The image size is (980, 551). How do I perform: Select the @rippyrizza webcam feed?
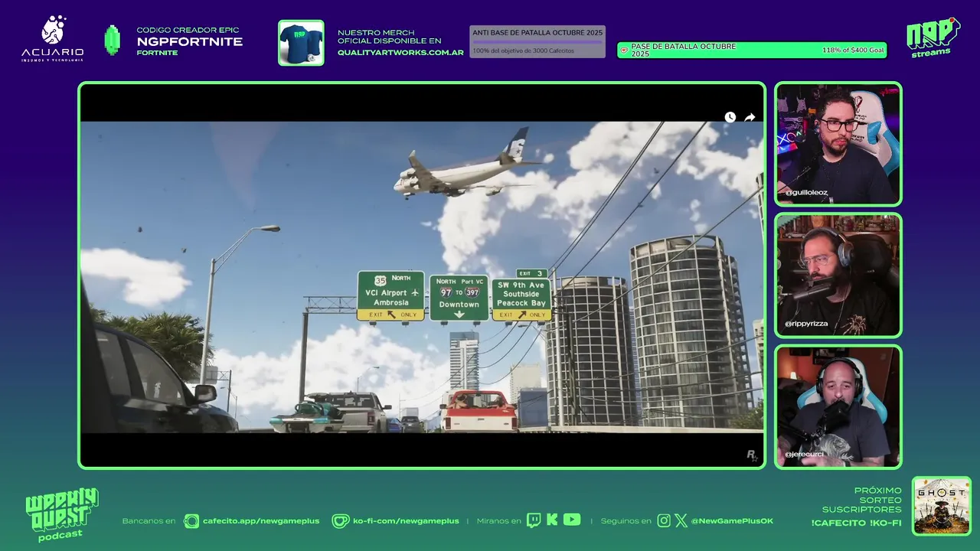pyautogui.click(x=838, y=275)
